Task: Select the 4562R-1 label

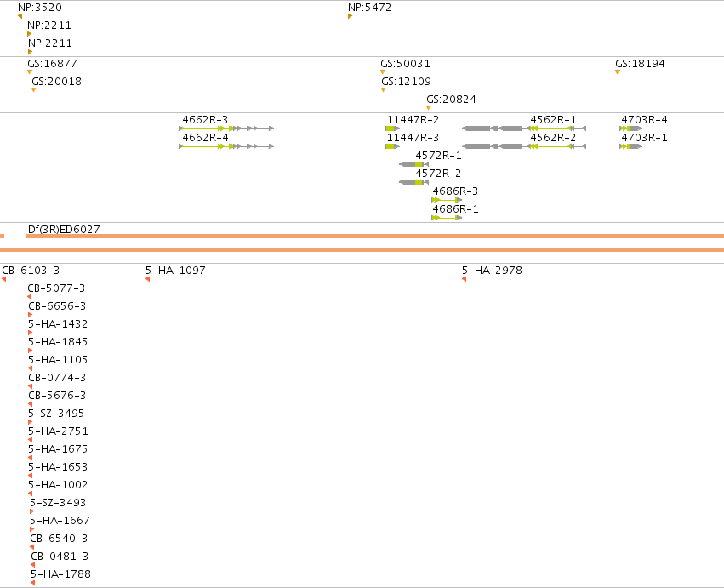Action: tap(553, 120)
